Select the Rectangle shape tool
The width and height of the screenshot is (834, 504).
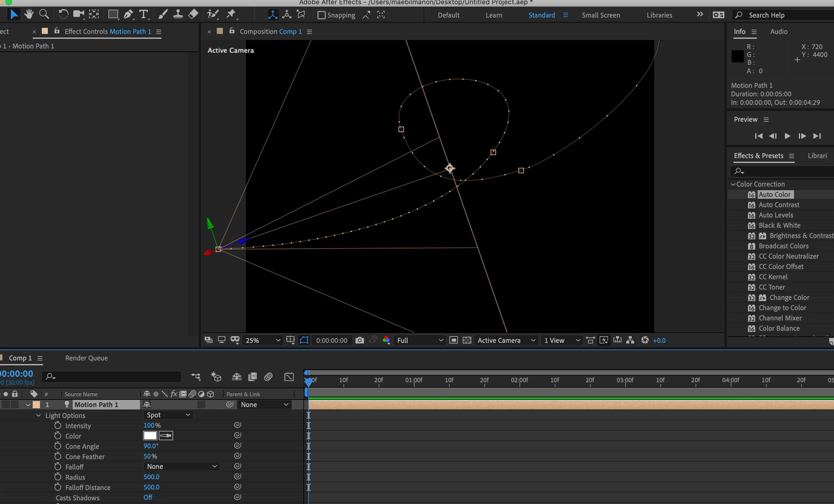[113, 14]
